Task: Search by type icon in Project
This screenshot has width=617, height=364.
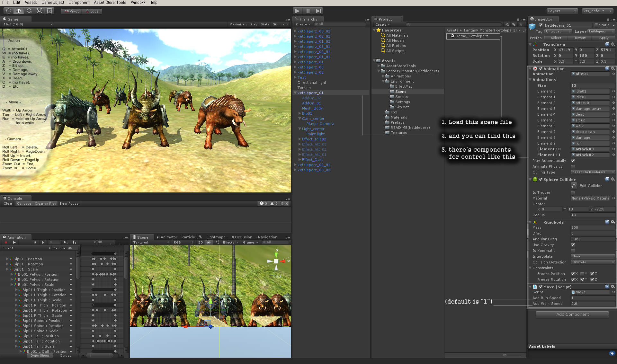Action: (507, 24)
